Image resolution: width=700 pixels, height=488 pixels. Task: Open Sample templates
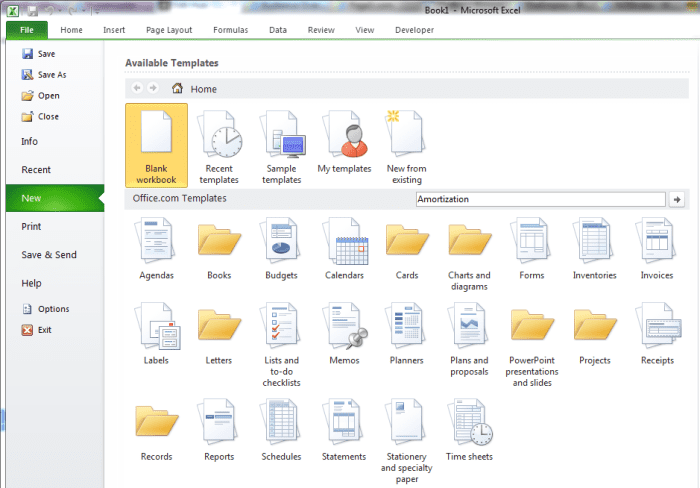[x=282, y=145]
